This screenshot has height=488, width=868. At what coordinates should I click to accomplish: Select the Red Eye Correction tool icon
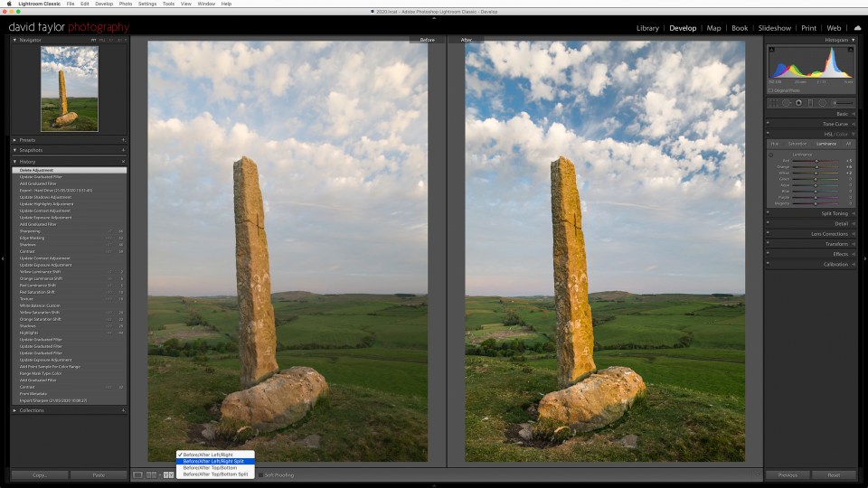[798, 103]
